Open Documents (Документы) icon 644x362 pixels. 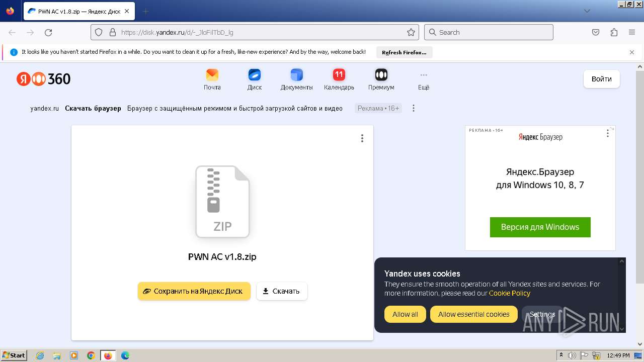297,79
